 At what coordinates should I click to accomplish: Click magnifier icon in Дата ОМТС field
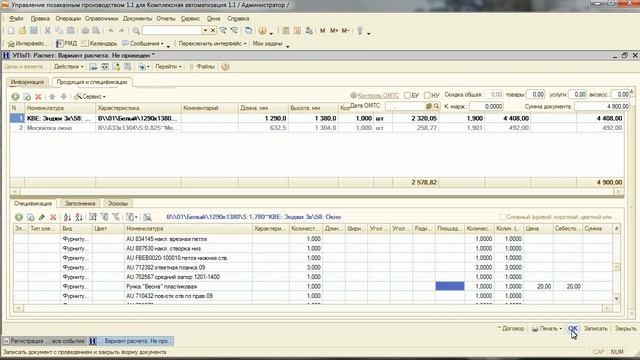(x=436, y=106)
